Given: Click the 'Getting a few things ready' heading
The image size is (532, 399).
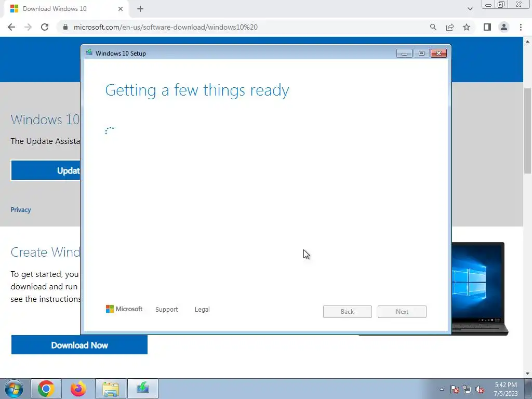Looking at the screenshot, I should click(x=197, y=90).
